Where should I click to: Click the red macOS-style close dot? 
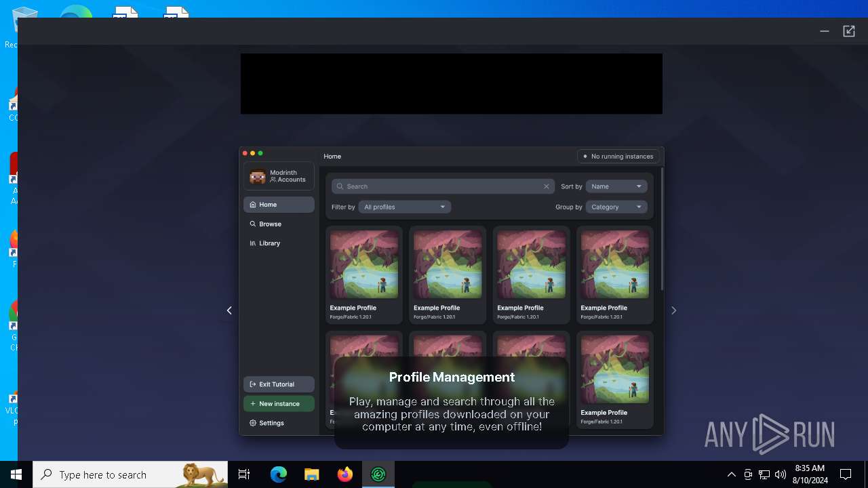pos(245,153)
